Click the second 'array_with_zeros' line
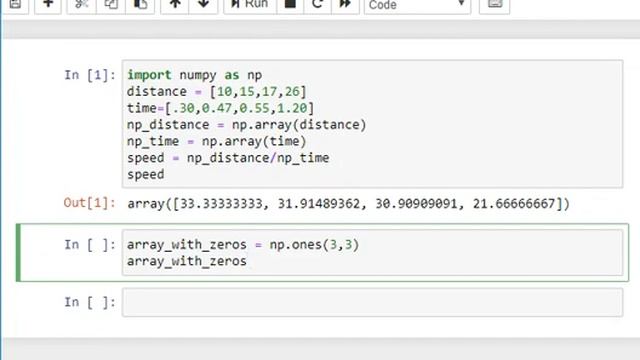Screen dimensions: 640x360 pos(187,261)
